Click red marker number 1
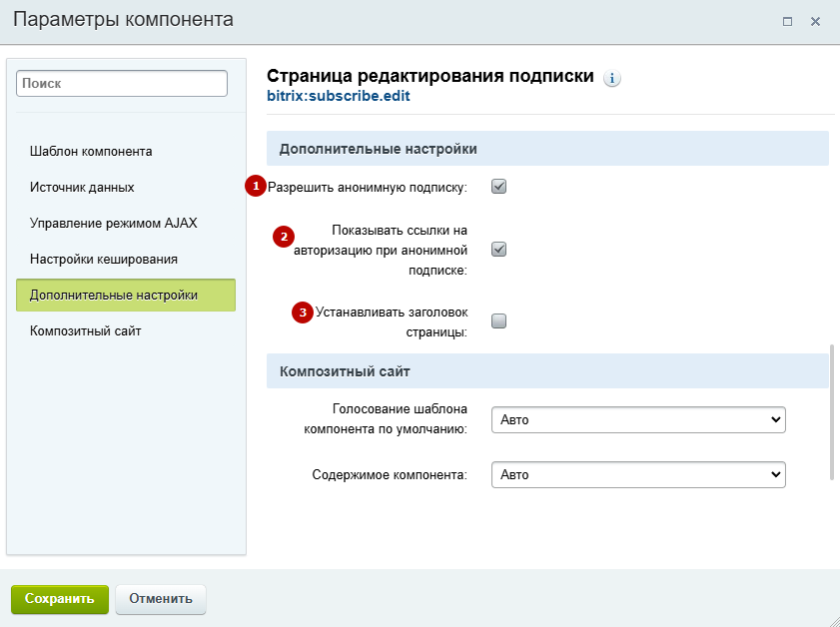 tap(256, 186)
